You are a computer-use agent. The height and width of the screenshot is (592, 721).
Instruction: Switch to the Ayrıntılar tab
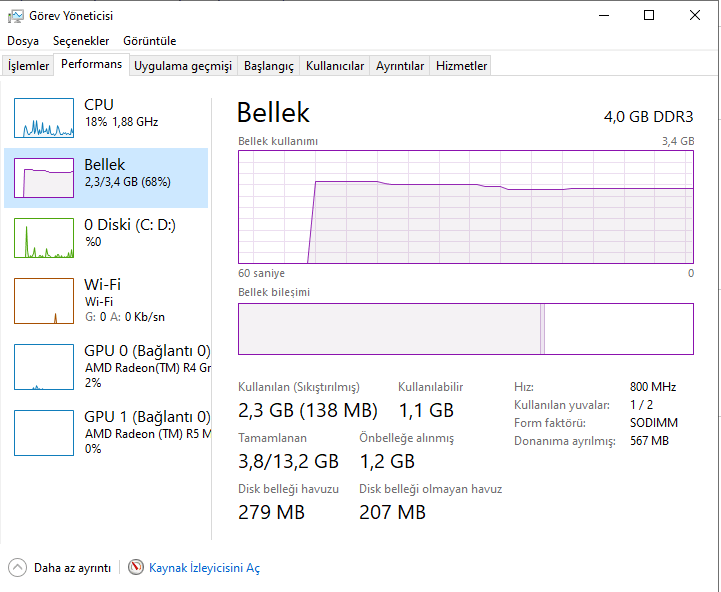pos(400,66)
